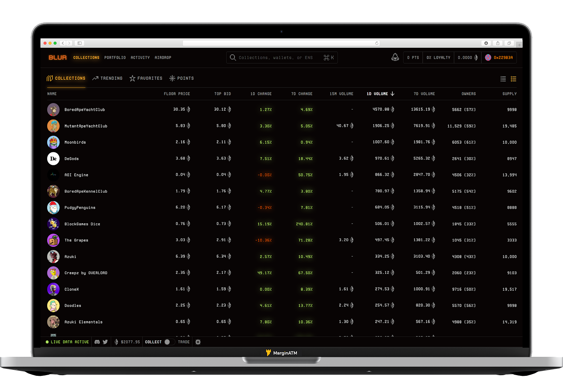563x392 pixels.
Task: Open the Twitter icon in footer
Action: [105, 342]
